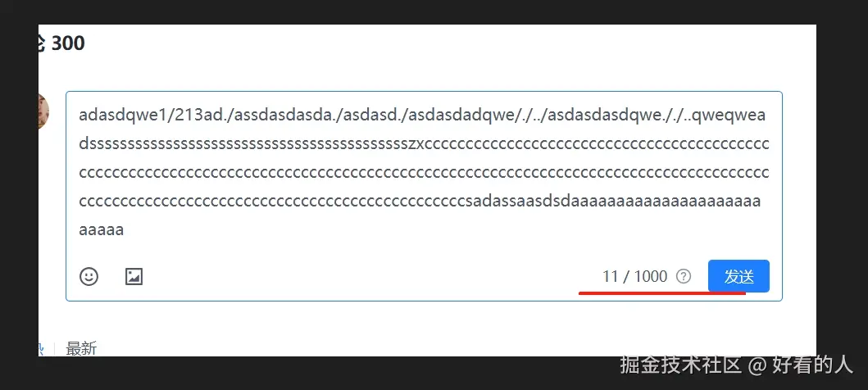Open the emoji picker smiley icon
This screenshot has height=390, width=868.
click(89, 276)
